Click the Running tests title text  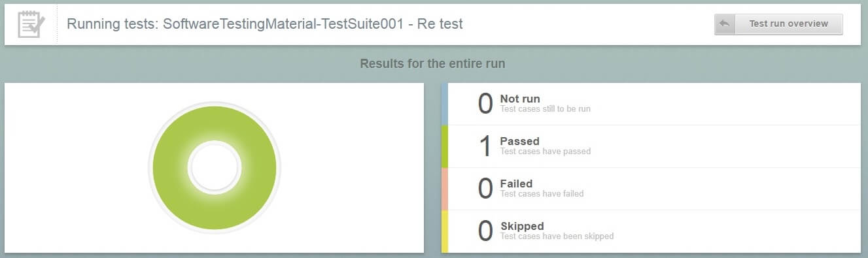265,24
